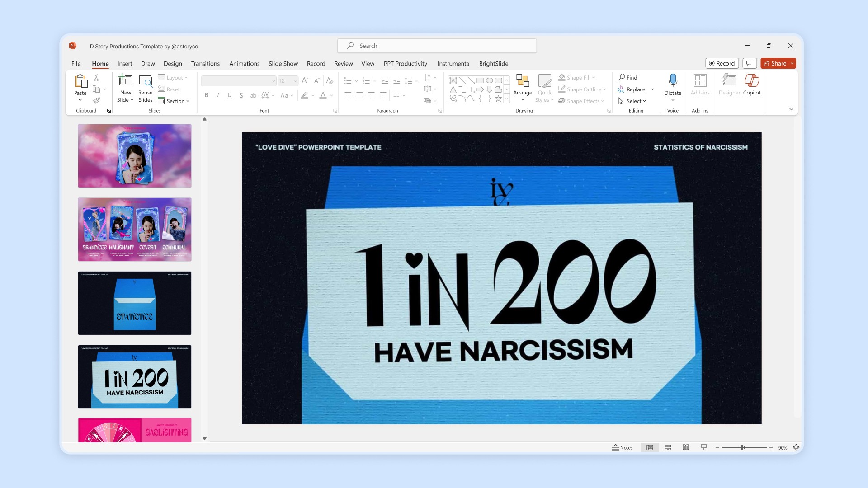868x488 pixels.
Task: Open the font size dropdown
Action: click(x=296, y=81)
